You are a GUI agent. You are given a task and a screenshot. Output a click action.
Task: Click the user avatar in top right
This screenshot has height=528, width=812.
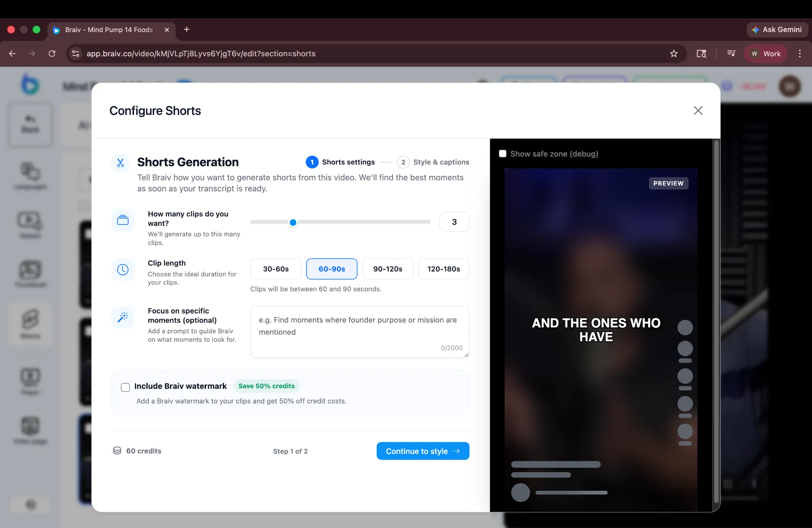pyautogui.click(x=789, y=86)
